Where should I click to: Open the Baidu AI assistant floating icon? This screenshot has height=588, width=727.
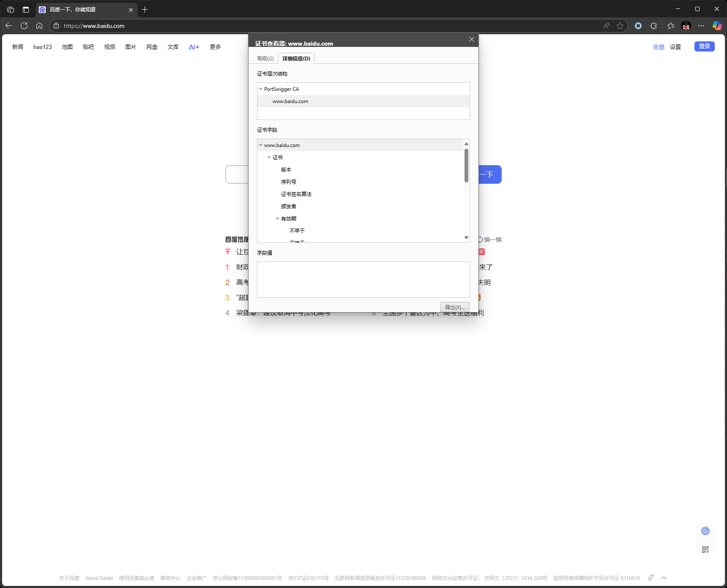[x=705, y=531]
